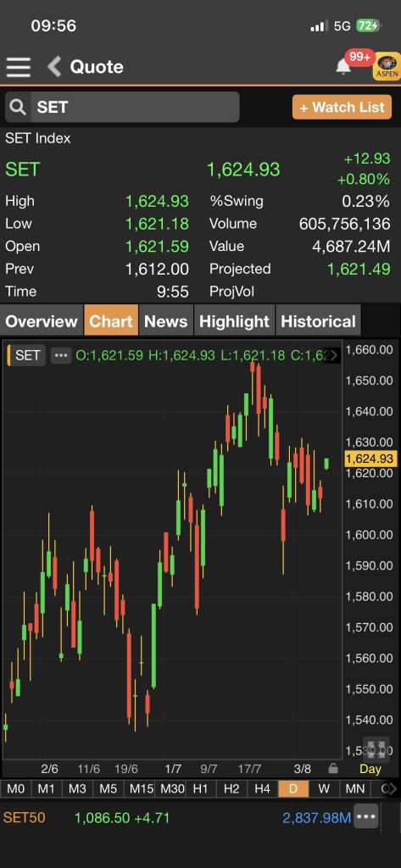Focus the SET symbol search field
Viewport: 401px width, 868px height.
122,107
